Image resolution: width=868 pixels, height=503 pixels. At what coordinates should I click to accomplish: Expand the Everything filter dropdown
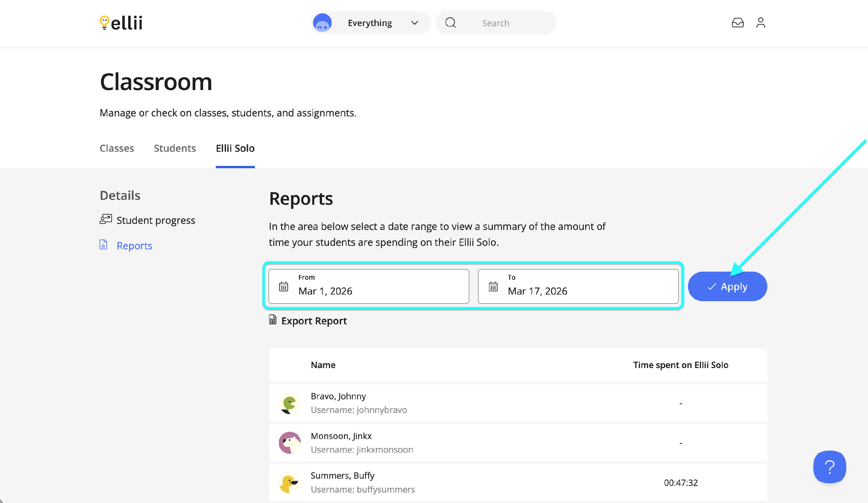[x=370, y=23]
